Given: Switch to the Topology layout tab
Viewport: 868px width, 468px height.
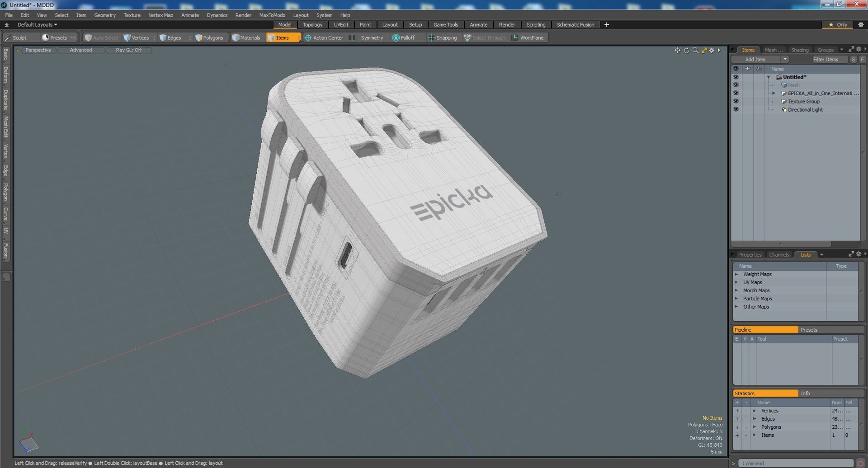Looking at the screenshot, I should click(312, 25).
